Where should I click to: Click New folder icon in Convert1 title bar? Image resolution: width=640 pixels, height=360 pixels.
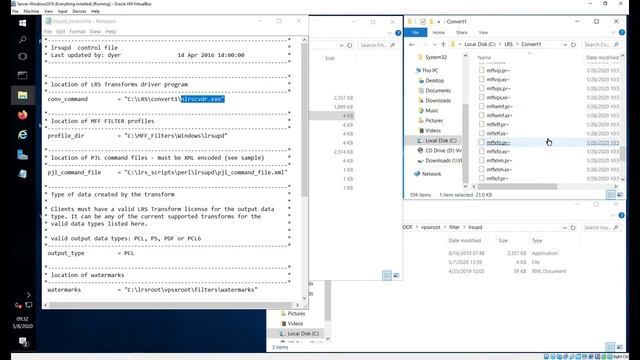pos(431,21)
